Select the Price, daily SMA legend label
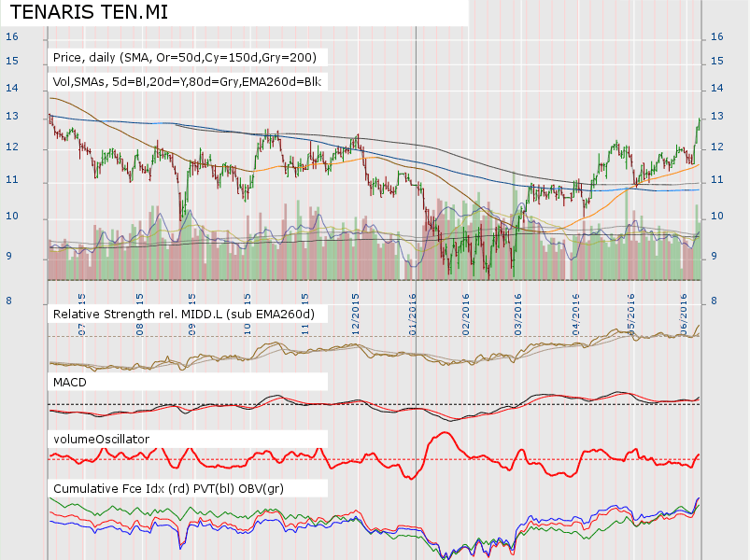The width and height of the screenshot is (750, 560). 185,57
